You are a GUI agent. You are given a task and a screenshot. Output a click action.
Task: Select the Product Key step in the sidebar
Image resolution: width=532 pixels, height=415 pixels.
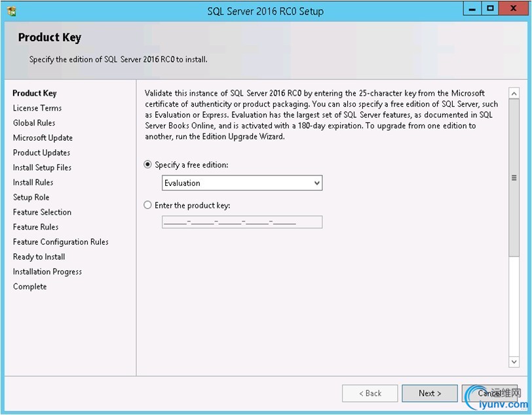click(x=35, y=93)
